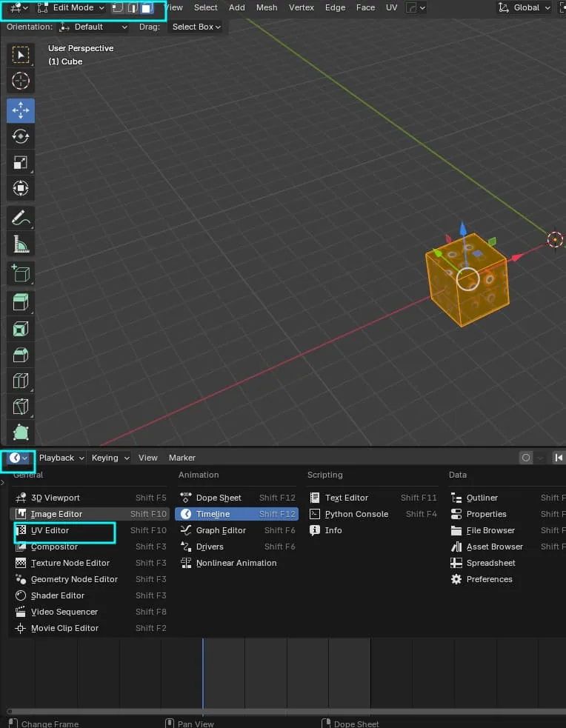Image resolution: width=566 pixels, height=728 pixels.
Task: Select the 3D Cursor tool
Action: (x=21, y=81)
